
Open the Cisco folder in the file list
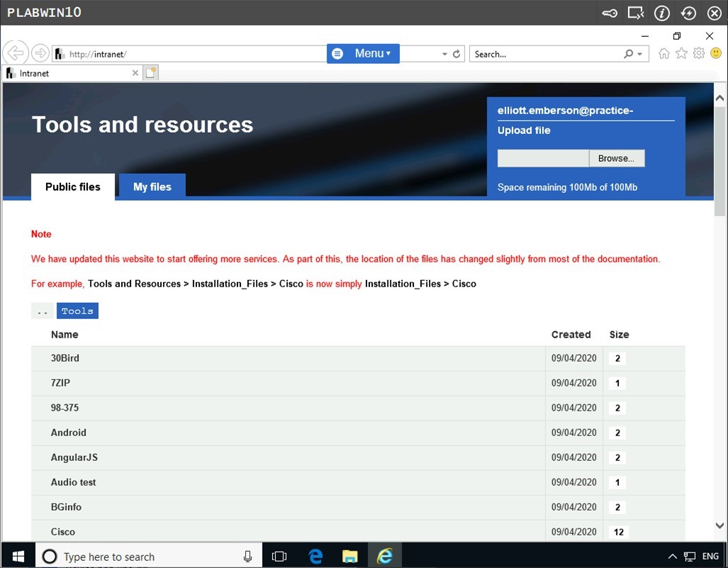[63, 532]
